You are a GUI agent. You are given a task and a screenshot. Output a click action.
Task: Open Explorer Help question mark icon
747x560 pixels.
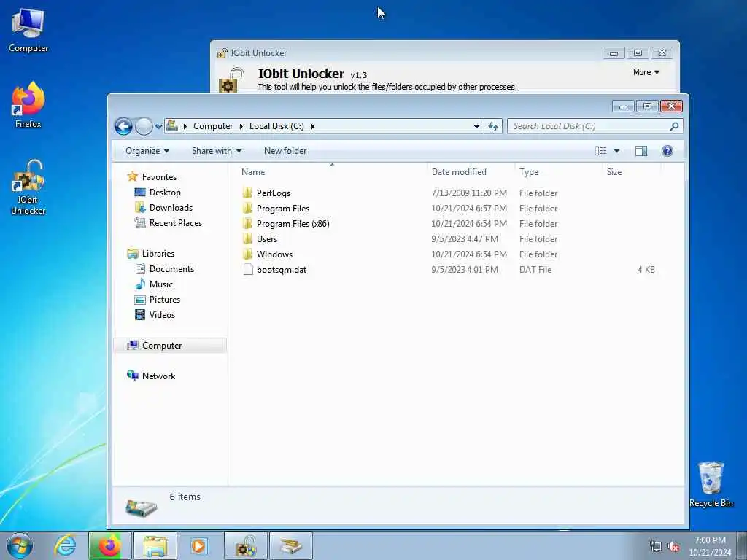(667, 151)
